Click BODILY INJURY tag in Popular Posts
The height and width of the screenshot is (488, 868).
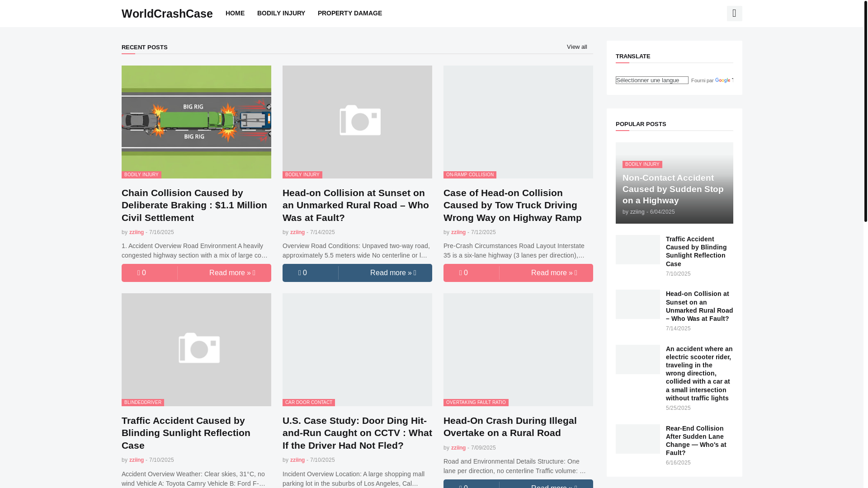[x=642, y=164]
